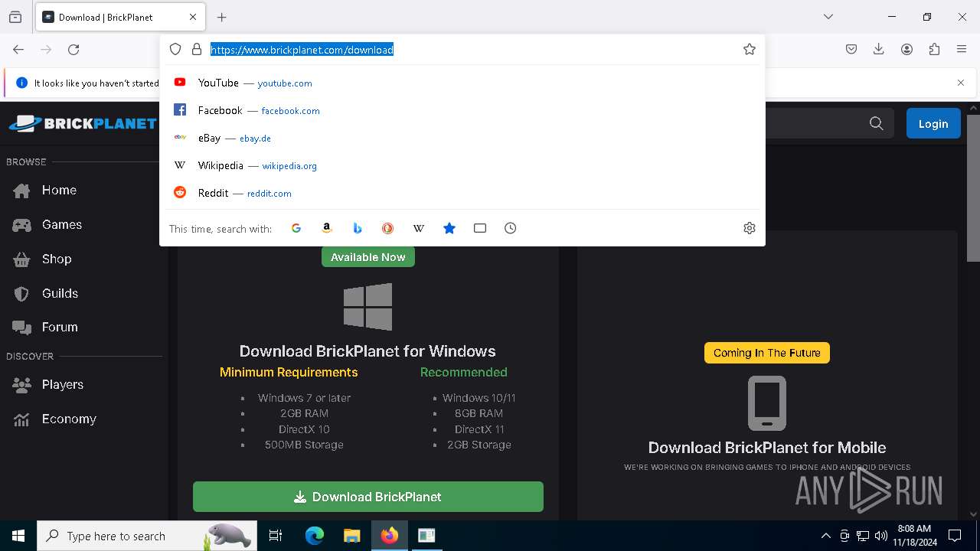Click the Available Now badge
Image resolution: width=980 pixels, height=551 pixels.
click(x=368, y=257)
